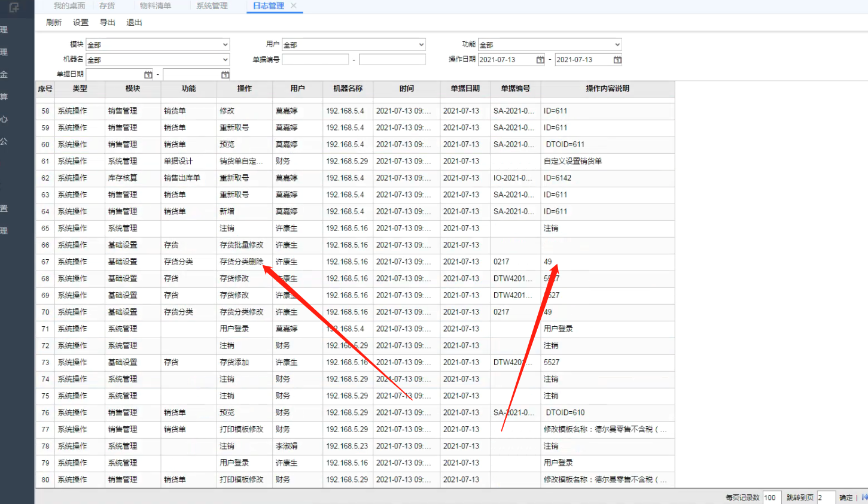Click the 192.168.5.23 machine cell
The height and width of the screenshot is (504, 868).
[347, 446]
